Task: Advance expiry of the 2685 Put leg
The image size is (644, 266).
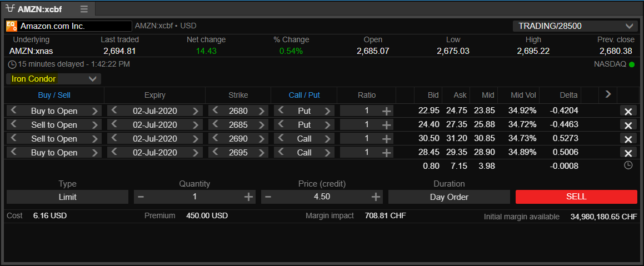Action: [x=196, y=125]
